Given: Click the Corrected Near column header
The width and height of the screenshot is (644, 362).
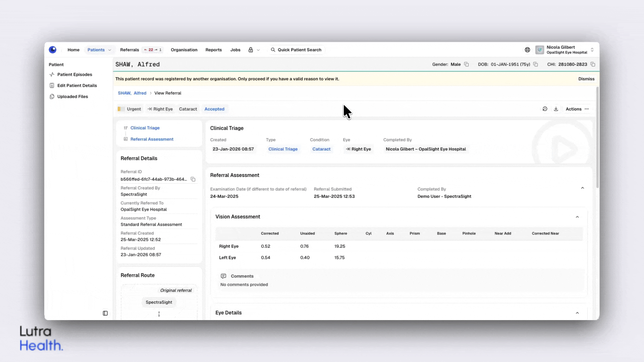Looking at the screenshot, I should point(545,234).
